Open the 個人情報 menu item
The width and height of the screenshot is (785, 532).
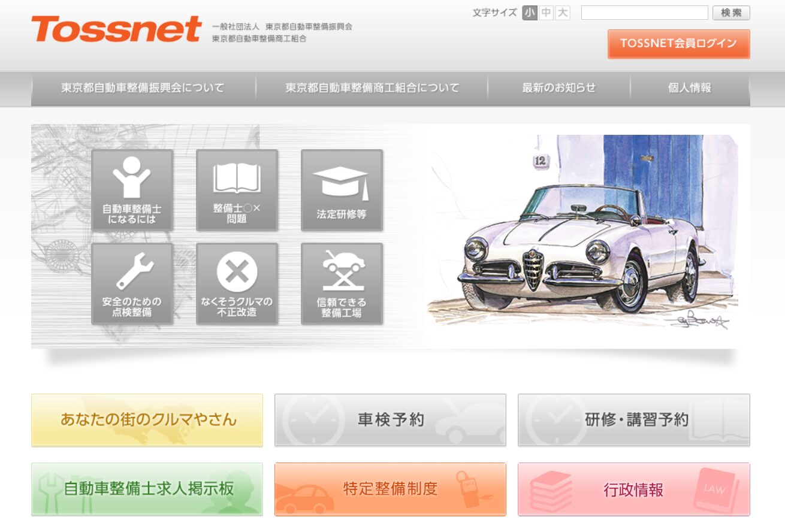click(689, 88)
